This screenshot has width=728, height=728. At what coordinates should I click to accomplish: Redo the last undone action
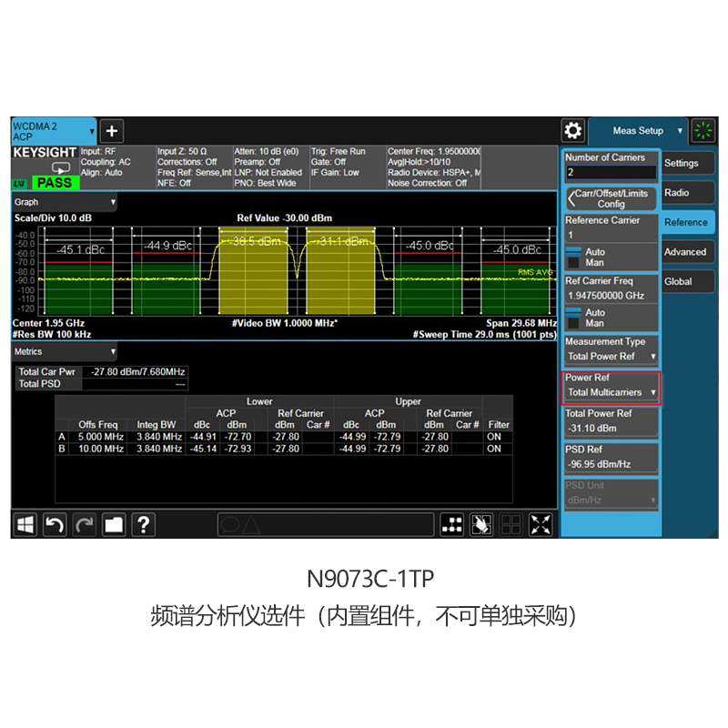[x=84, y=525]
